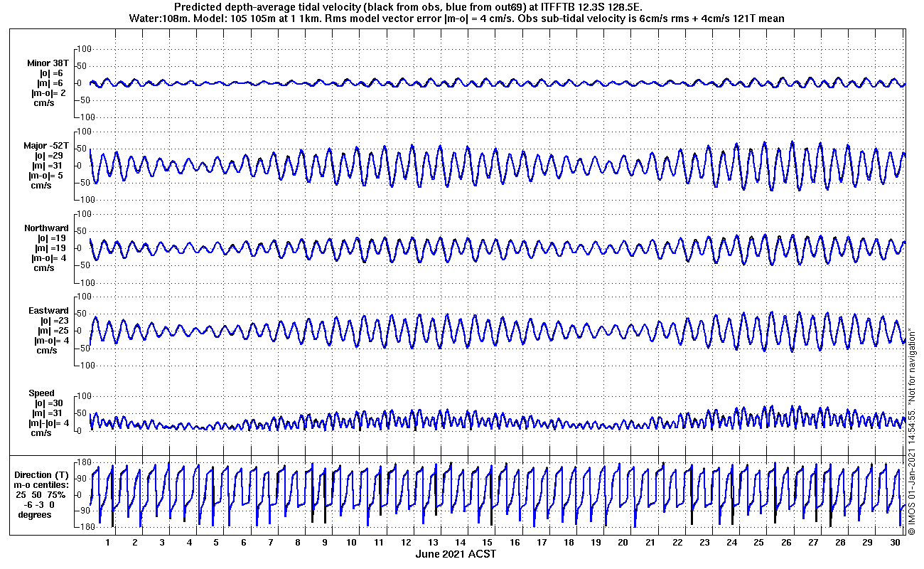
Task: Click '|m| =25' in the Eastward panel
Action: tap(52, 331)
